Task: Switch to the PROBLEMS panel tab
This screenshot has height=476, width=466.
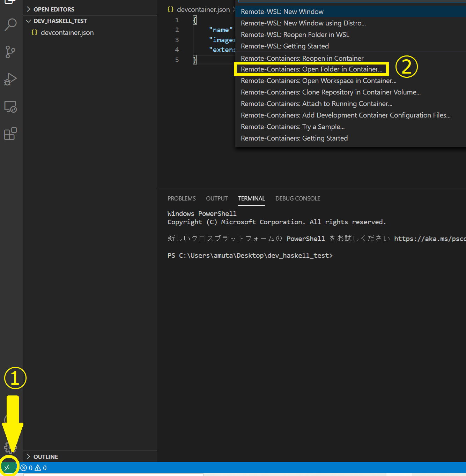Action: click(182, 198)
